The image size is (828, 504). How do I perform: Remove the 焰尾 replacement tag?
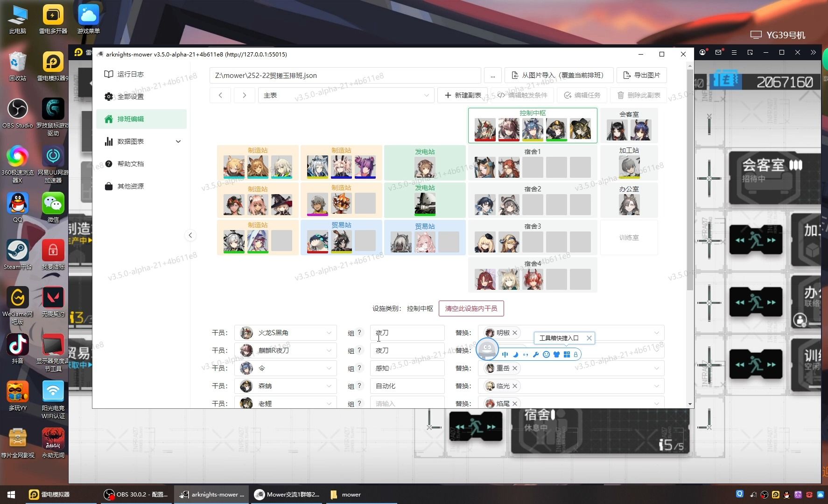coord(515,404)
